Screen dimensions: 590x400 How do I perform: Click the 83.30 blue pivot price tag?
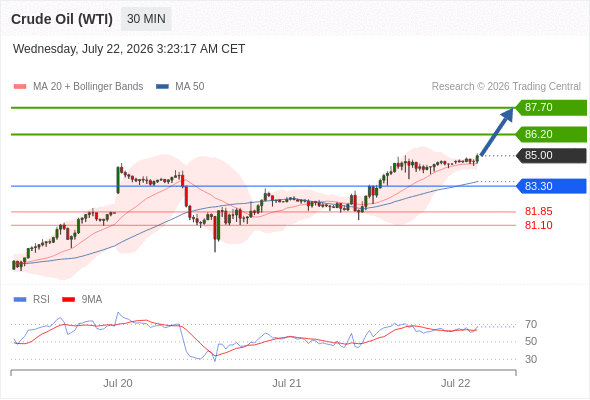[551, 186]
